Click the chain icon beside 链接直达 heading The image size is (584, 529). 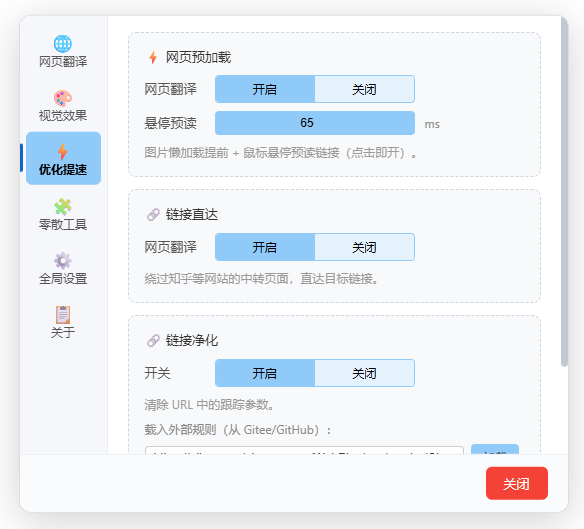[153, 215]
